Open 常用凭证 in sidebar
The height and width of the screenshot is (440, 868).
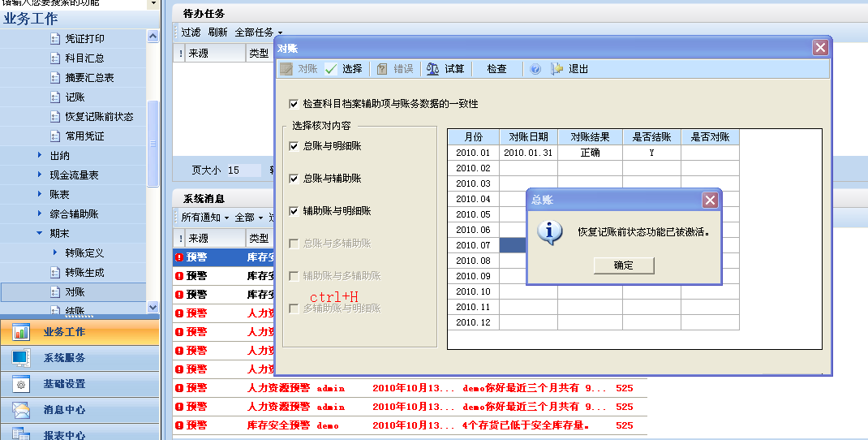[x=84, y=136]
